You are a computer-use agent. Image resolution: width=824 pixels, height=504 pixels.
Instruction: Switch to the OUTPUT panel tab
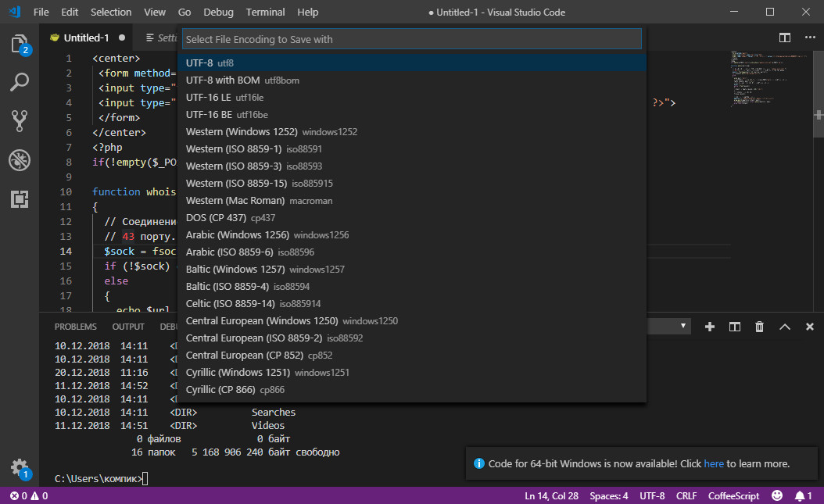point(128,327)
